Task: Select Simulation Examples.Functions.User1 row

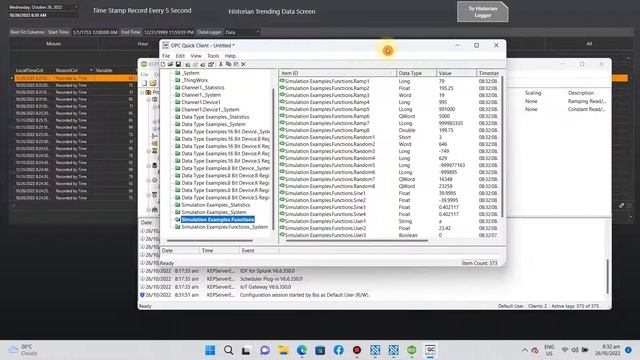Action: tap(390, 221)
